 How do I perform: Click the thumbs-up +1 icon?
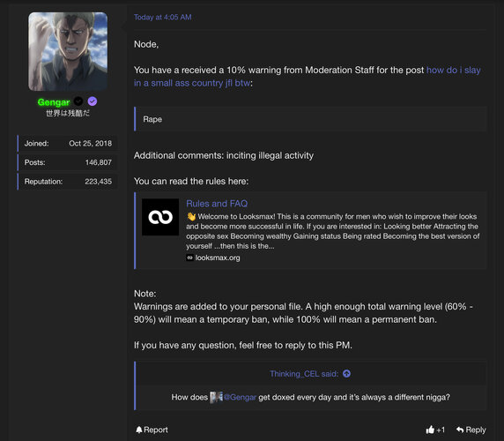tap(430, 430)
